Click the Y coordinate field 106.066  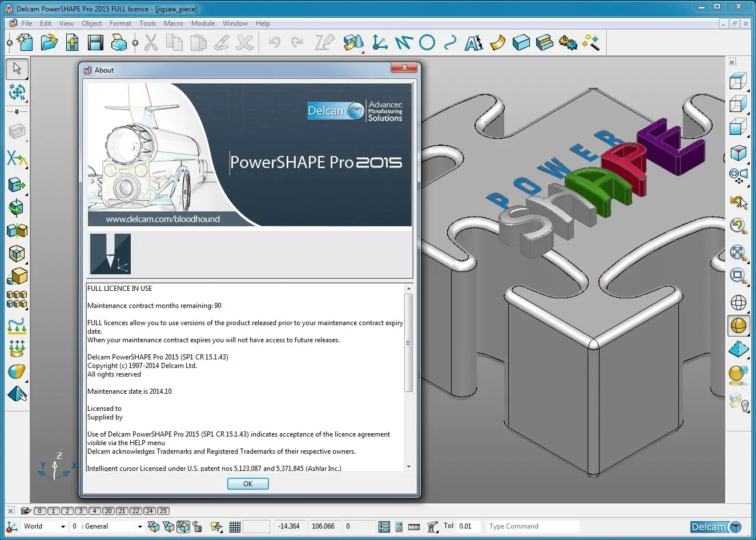click(x=324, y=526)
